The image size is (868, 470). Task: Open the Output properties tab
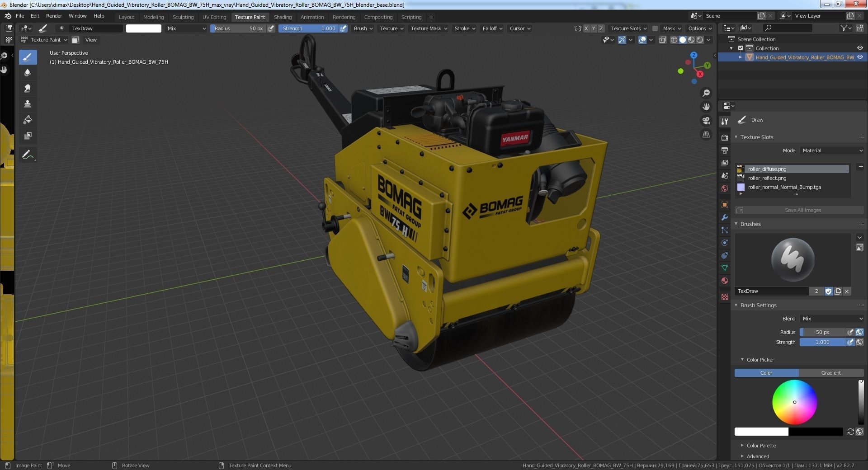[725, 150]
